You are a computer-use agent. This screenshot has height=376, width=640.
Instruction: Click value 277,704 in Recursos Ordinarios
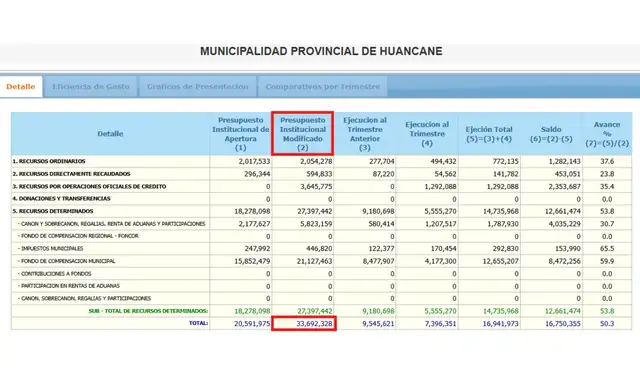pos(382,162)
